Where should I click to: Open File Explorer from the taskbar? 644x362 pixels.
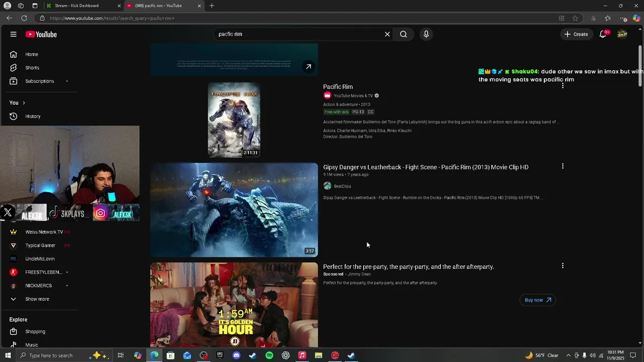point(318,355)
